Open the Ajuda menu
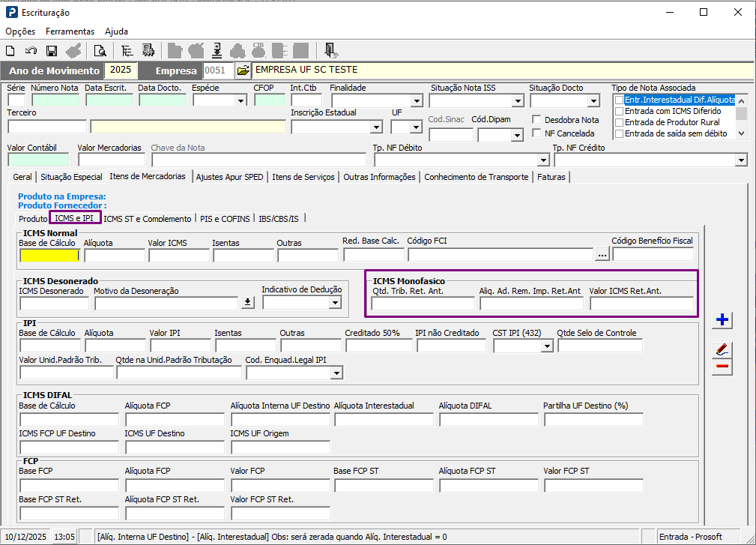Image resolution: width=756 pixels, height=545 pixels. 116,31
